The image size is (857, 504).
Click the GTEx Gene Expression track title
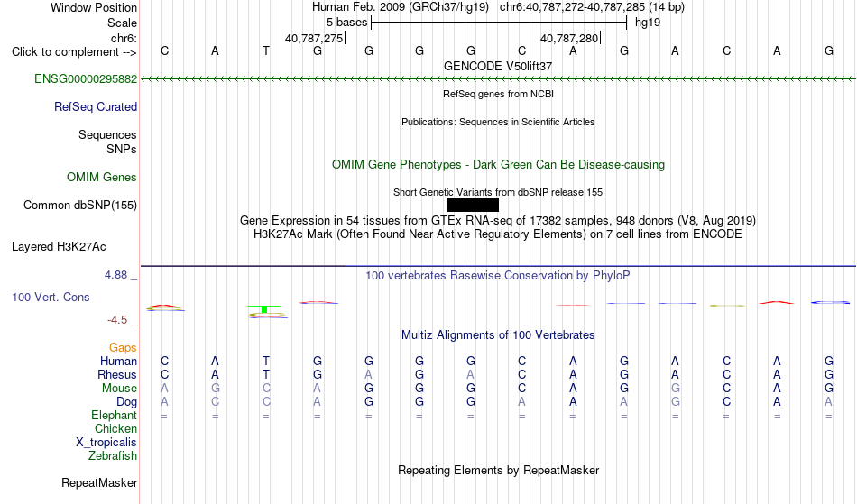(498, 221)
